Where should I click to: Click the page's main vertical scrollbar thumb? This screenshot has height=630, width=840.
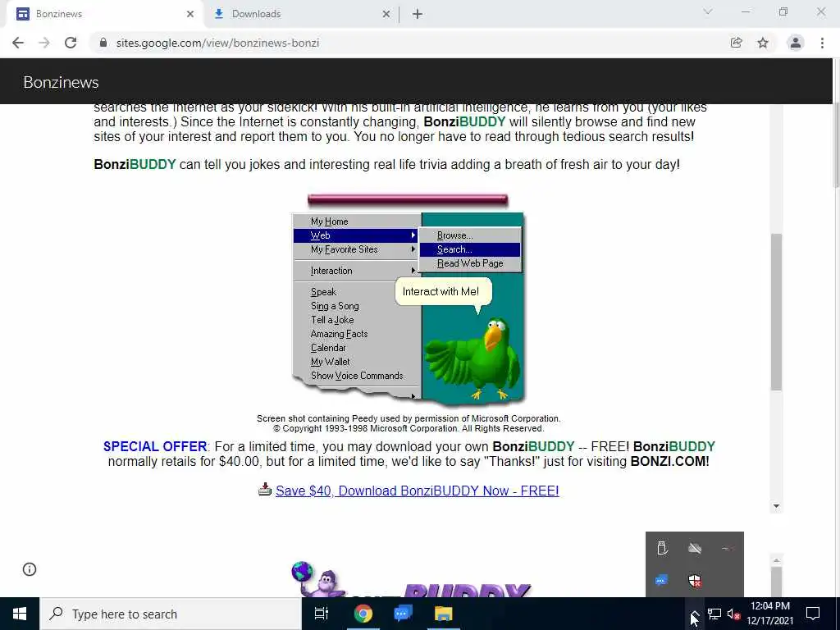pos(836,144)
